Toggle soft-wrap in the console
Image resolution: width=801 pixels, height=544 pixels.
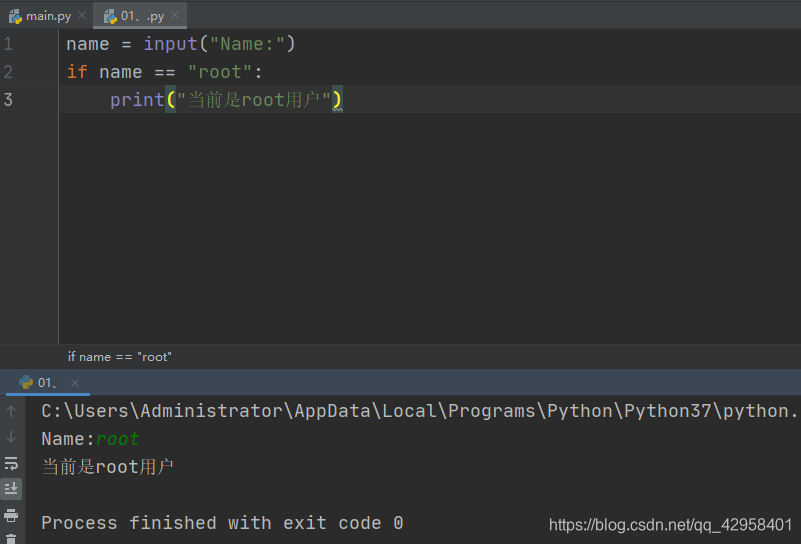11,463
